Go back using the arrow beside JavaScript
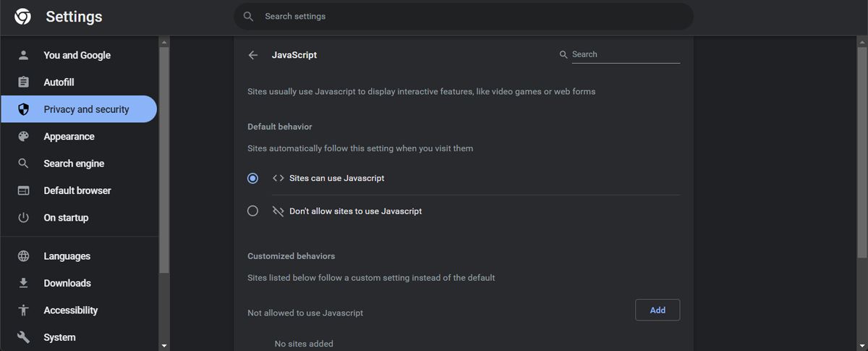The image size is (868, 351). point(252,55)
